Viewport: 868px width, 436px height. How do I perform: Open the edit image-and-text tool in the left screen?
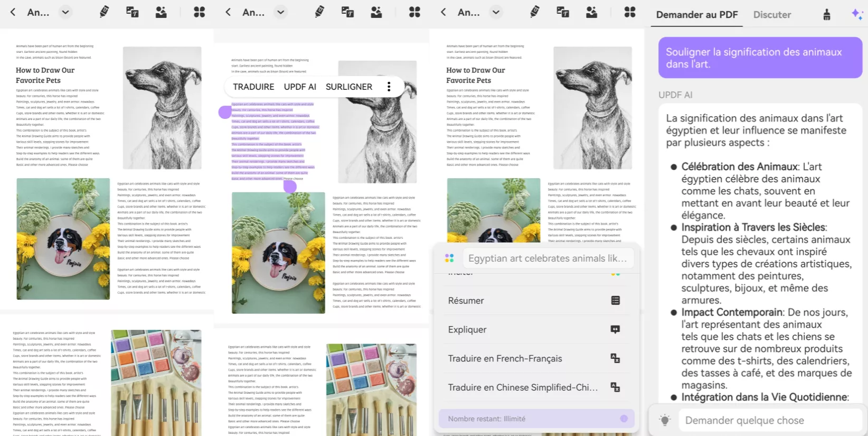[x=133, y=12]
